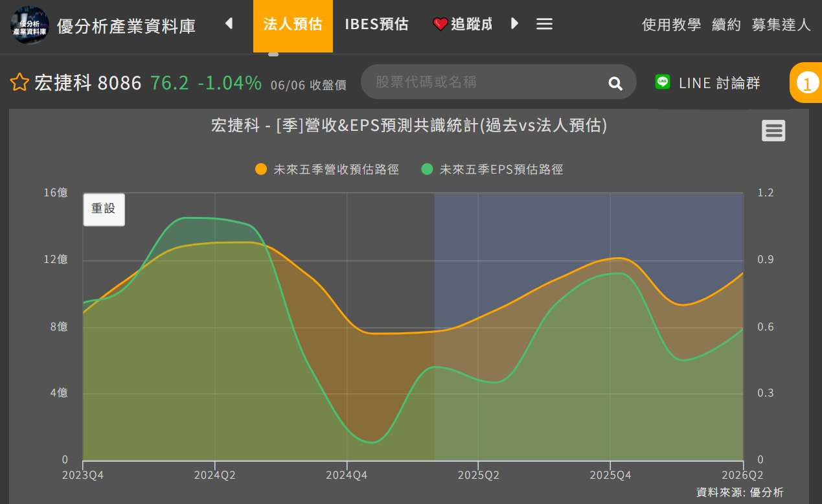Click the 優分析產業資料庫 logo avatar
The height and width of the screenshot is (504, 822).
click(30, 25)
